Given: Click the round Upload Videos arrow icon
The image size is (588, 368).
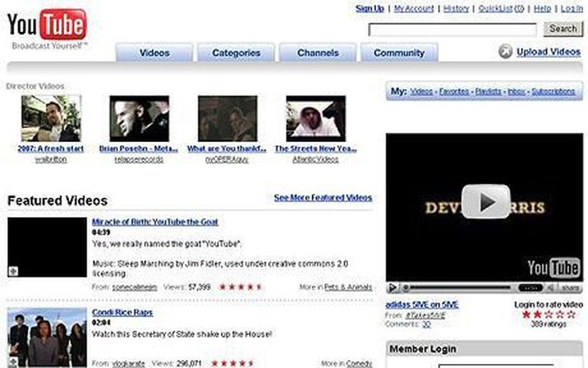Looking at the screenshot, I should (506, 51).
